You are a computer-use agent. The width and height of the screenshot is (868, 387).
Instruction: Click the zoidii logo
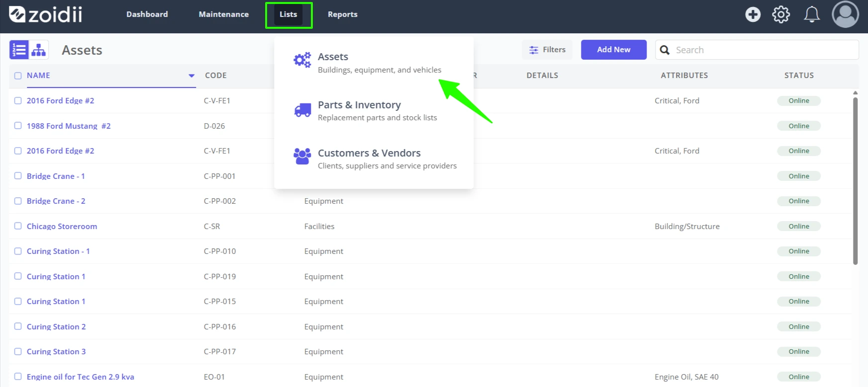point(46,14)
